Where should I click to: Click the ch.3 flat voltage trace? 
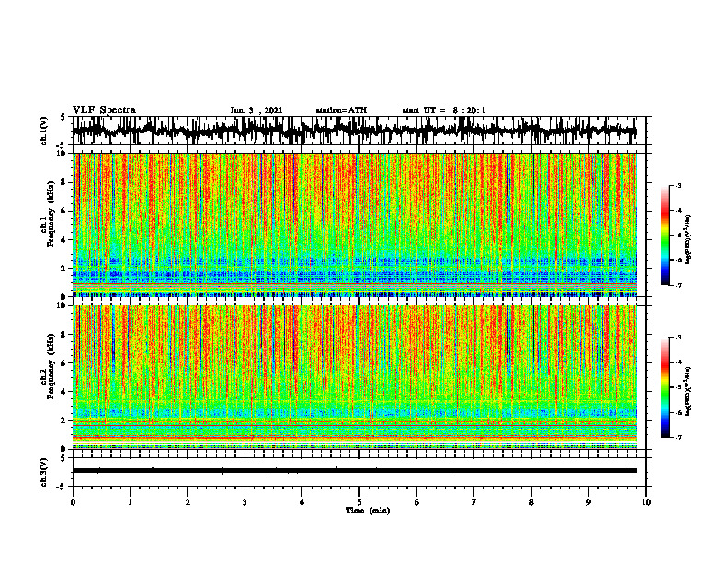point(354,471)
